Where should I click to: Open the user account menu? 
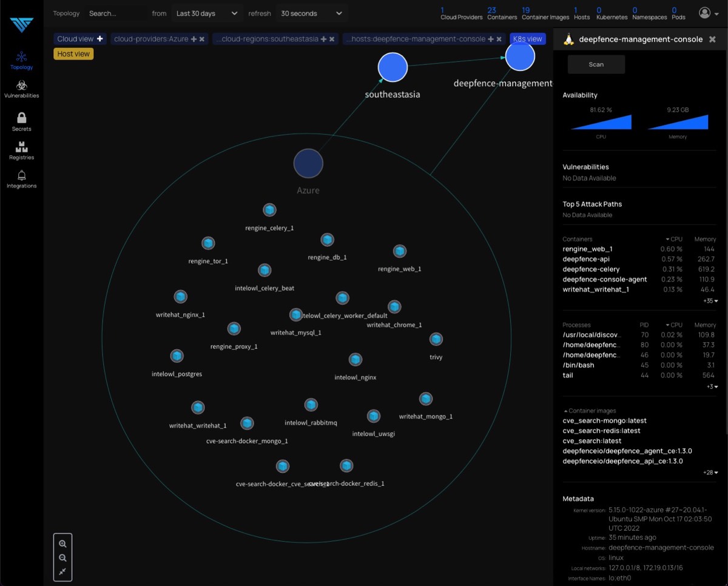point(707,13)
